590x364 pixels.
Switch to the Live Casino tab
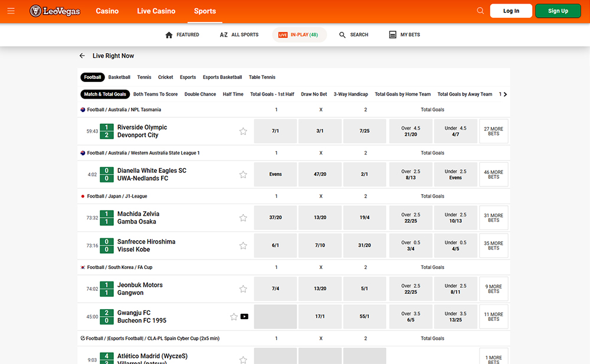(156, 11)
